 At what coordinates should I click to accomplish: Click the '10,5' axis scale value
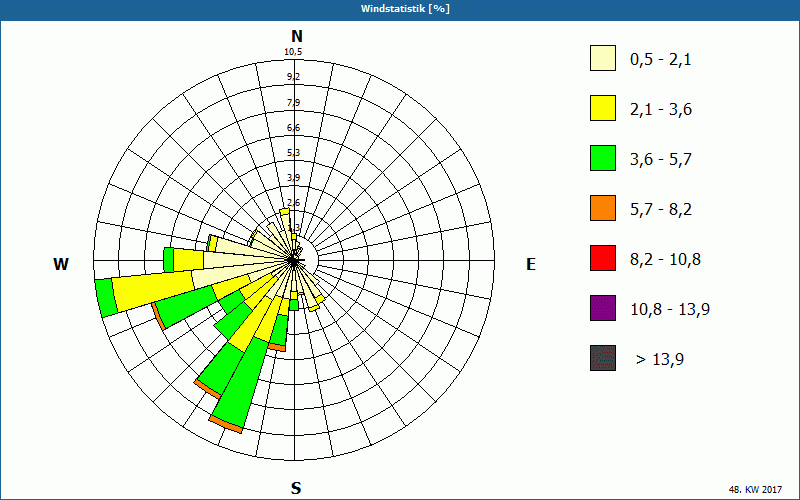point(293,52)
